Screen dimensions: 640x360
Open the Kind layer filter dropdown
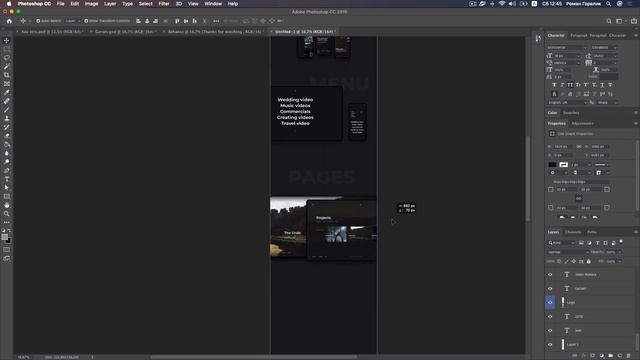(x=561, y=243)
